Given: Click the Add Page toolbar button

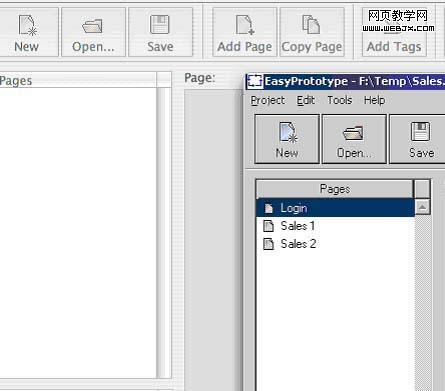Looking at the screenshot, I should (x=244, y=32).
